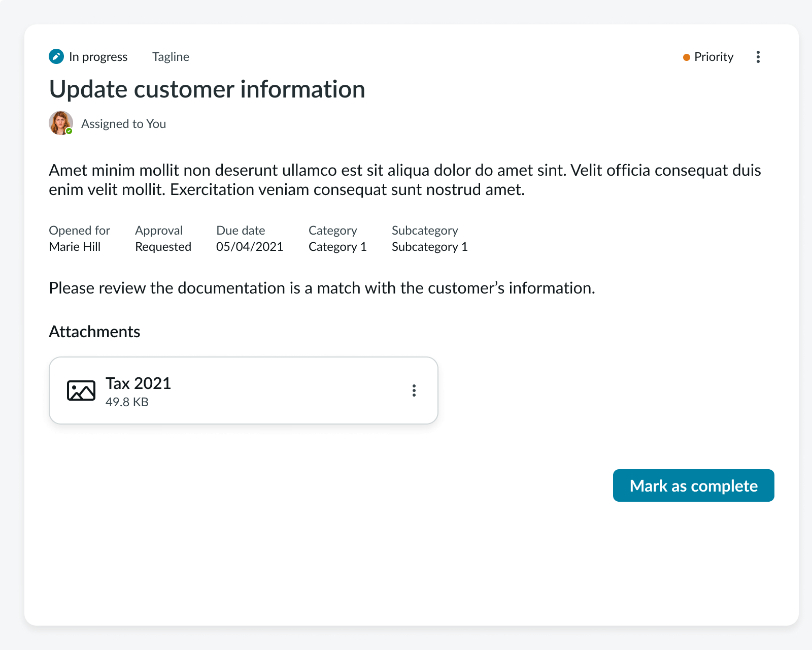Open the Tax 2021 attachment card
This screenshot has width=812, height=650.
[x=244, y=390]
